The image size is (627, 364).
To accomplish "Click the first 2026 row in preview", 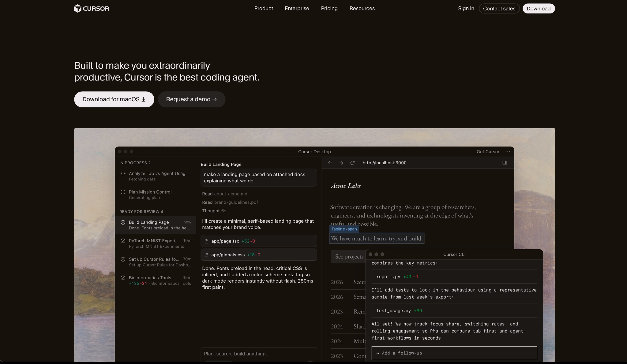I will pos(348,282).
